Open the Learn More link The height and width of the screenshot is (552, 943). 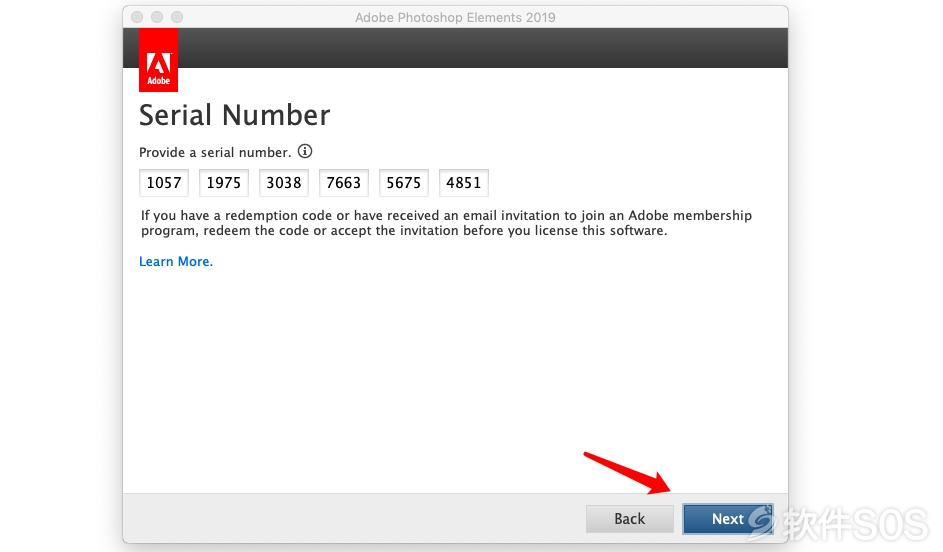point(176,262)
